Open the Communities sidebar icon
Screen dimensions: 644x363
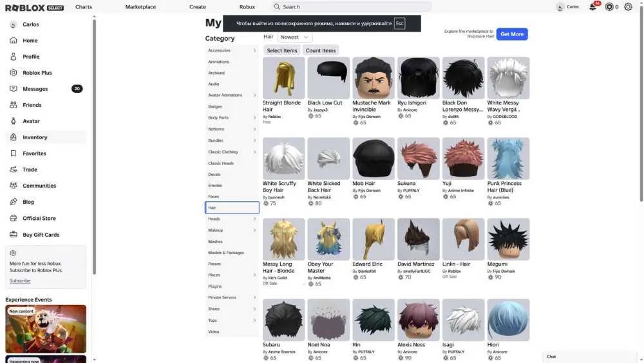click(13, 186)
